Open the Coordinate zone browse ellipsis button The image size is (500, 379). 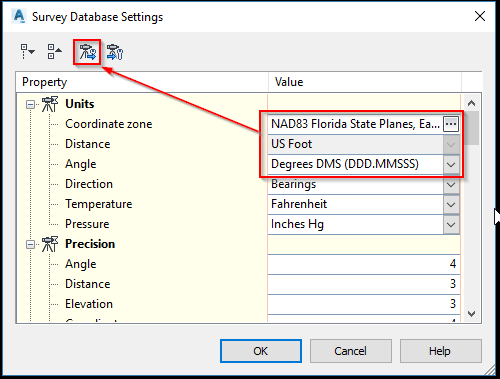coord(451,124)
